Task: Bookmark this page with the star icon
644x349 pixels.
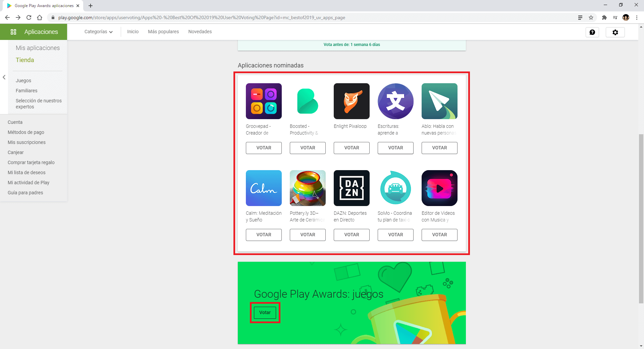Action: tap(591, 17)
